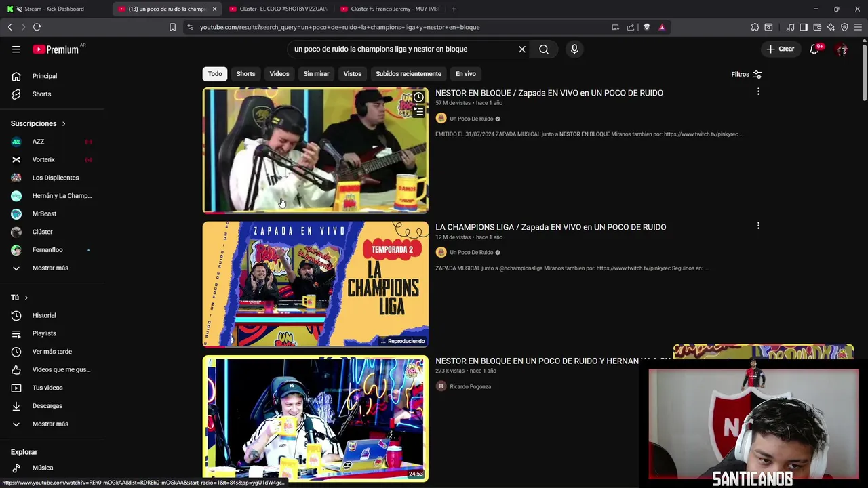Viewport: 868px width, 488px height.
Task: Clear the search query with X
Action: [522, 49]
